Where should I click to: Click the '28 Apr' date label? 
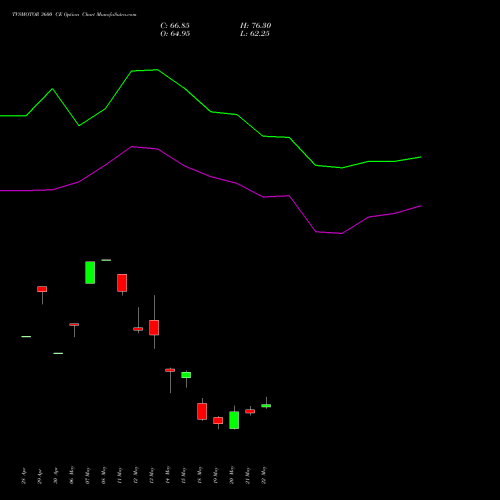point(24,476)
